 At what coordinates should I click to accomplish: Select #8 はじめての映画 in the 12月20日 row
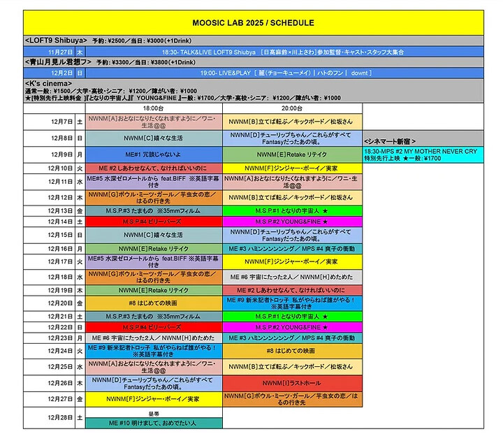point(154,303)
